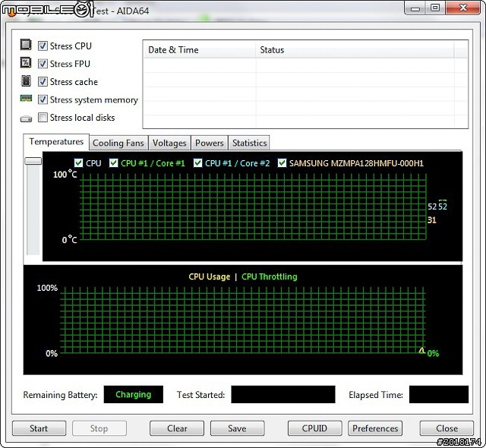Enable the Stress local disks checkbox
Viewport: 486px width, 448px height.
pos(43,118)
